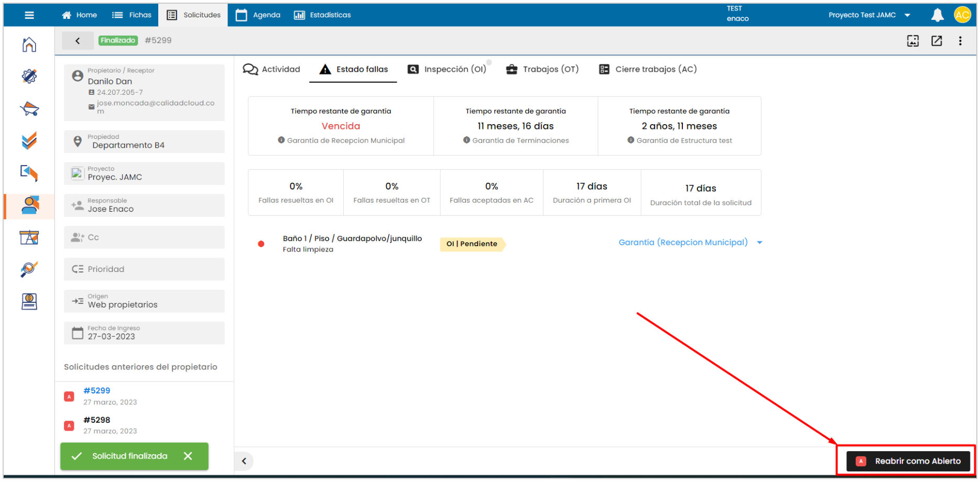Click the notifications bell

tap(938, 15)
